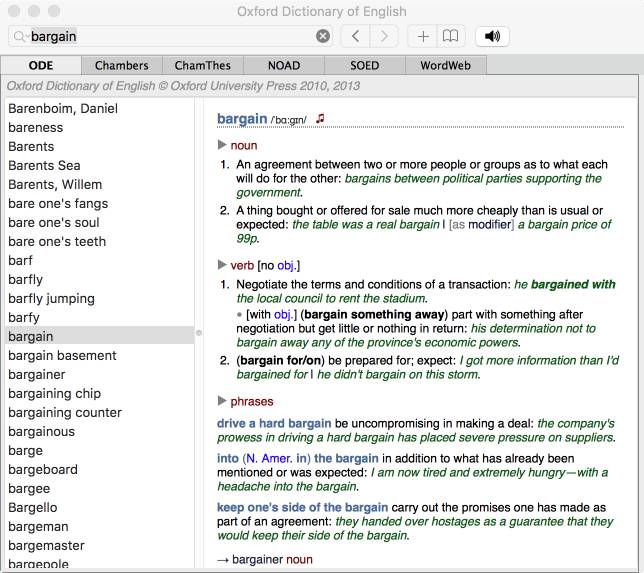
Task: Click the bargainer derivative at the bottom
Action: pos(258,559)
